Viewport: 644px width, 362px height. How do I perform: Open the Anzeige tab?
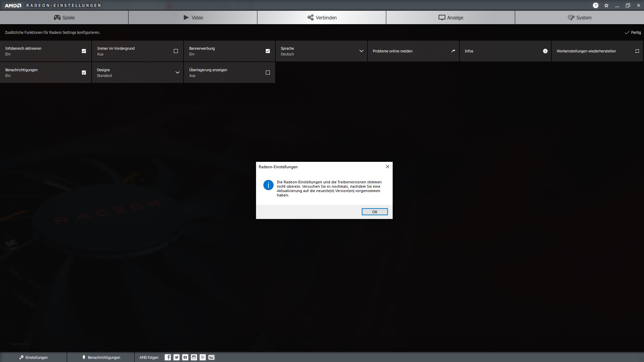point(450,17)
